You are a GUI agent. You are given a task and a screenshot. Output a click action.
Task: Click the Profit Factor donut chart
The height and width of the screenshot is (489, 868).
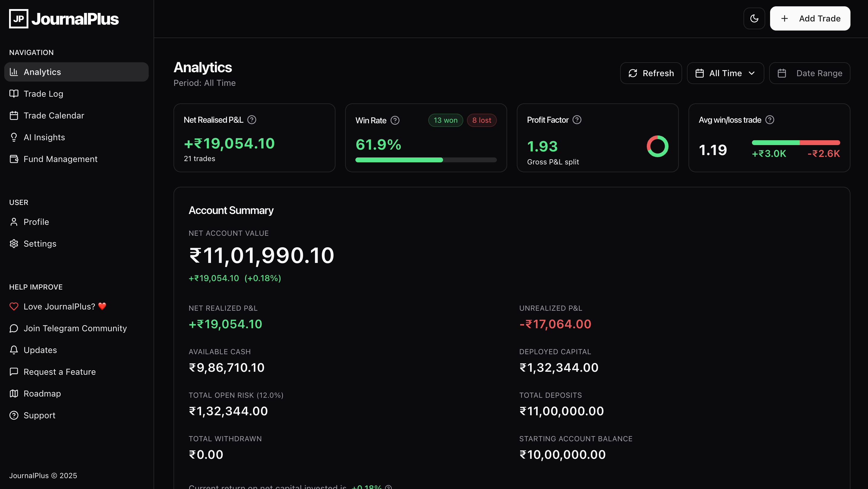point(657,146)
